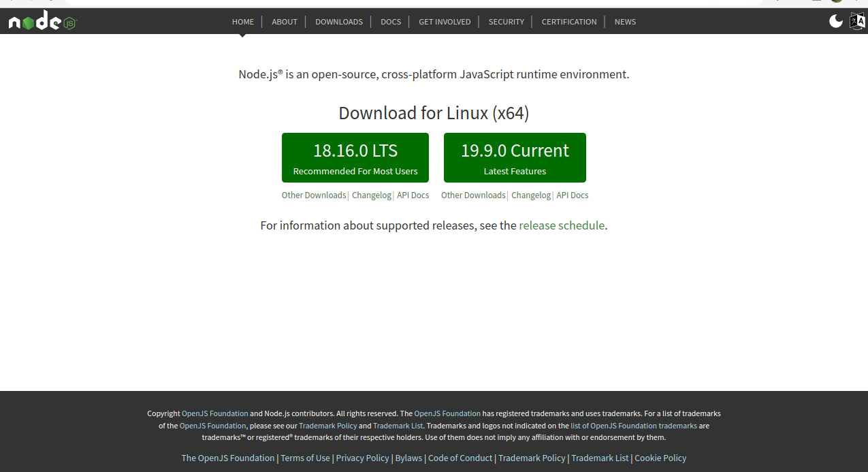This screenshot has height=472, width=868.
Task: Click the "Download for Linux (x64)" heading
Action: pyautogui.click(x=434, y=113)
